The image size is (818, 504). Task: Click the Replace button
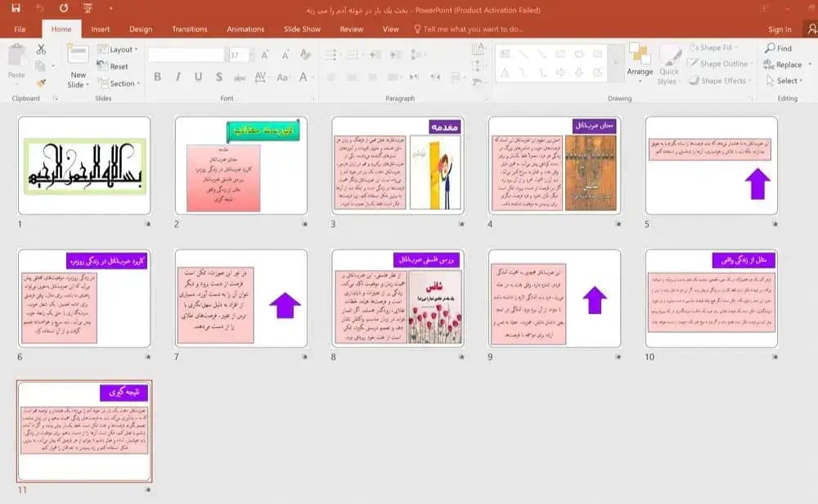(x=783, y=65)
